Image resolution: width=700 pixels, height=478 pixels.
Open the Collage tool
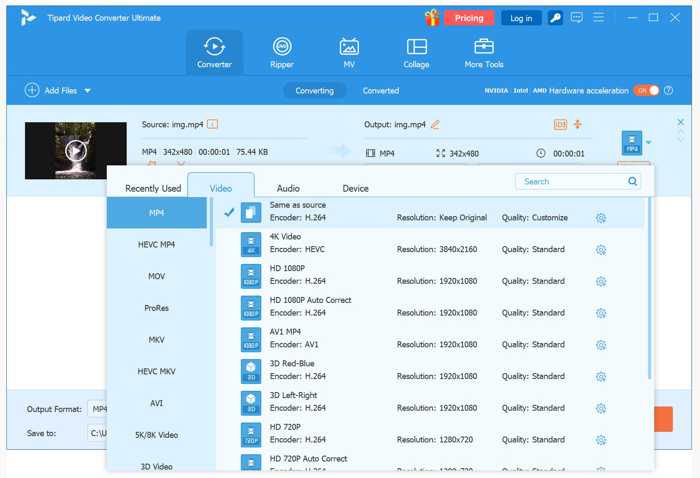point(417,52)
